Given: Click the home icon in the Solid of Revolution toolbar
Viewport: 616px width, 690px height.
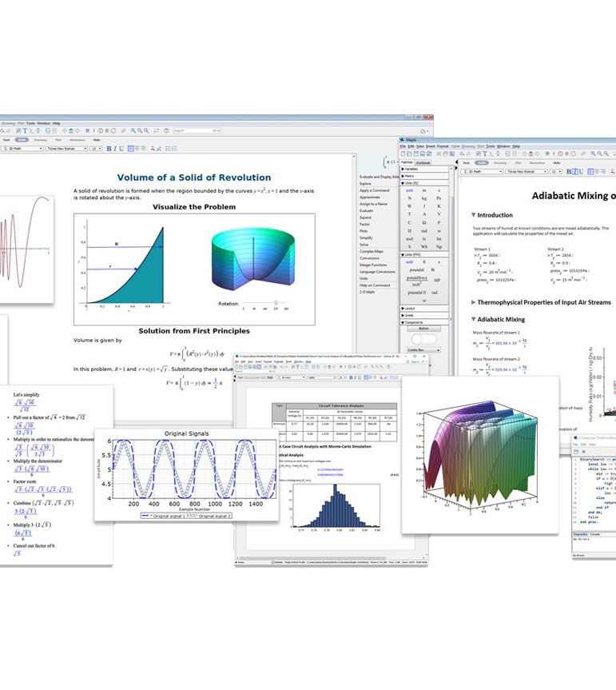Looking at the screenshot, I should click(x=71, y=130).
